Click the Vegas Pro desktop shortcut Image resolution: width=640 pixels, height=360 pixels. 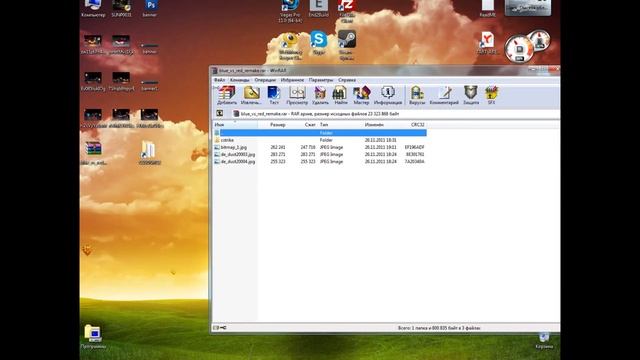(x=290, y=11)
